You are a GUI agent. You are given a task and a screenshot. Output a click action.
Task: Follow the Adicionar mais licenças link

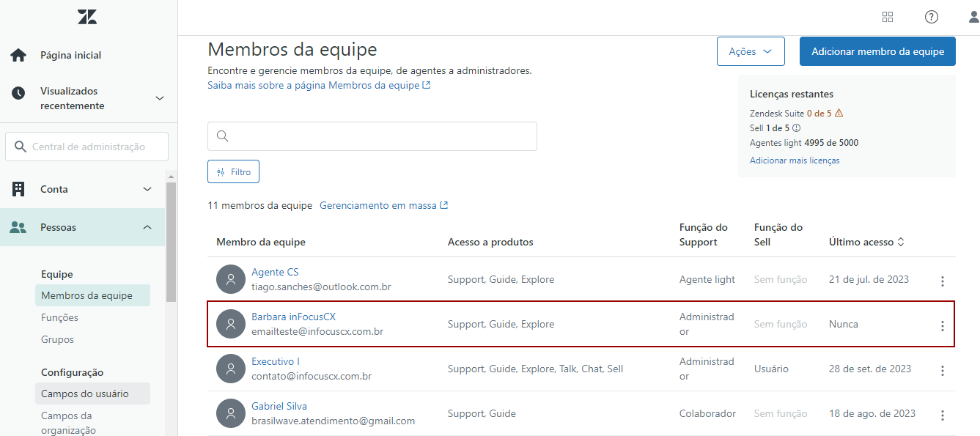(795, 160)
